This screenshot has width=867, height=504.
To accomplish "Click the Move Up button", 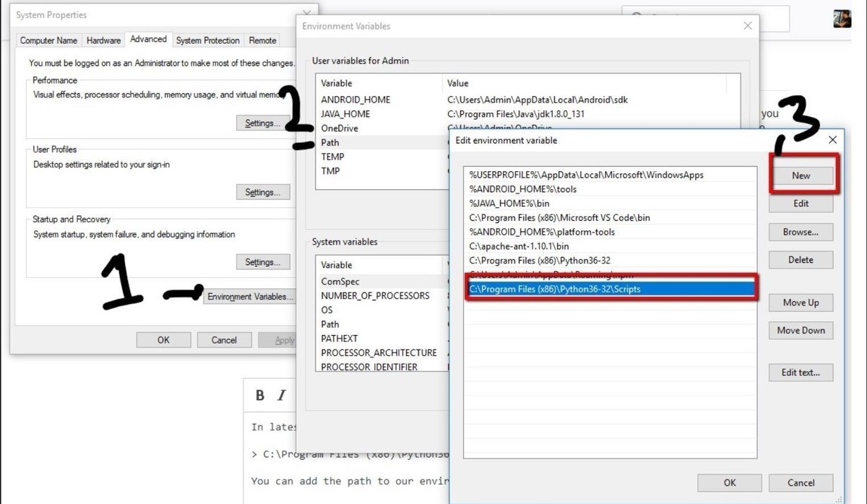I will tap(801, 303).
